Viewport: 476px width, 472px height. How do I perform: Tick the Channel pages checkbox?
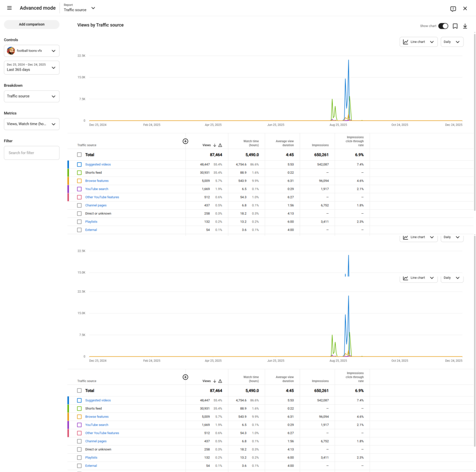[79, 205]
